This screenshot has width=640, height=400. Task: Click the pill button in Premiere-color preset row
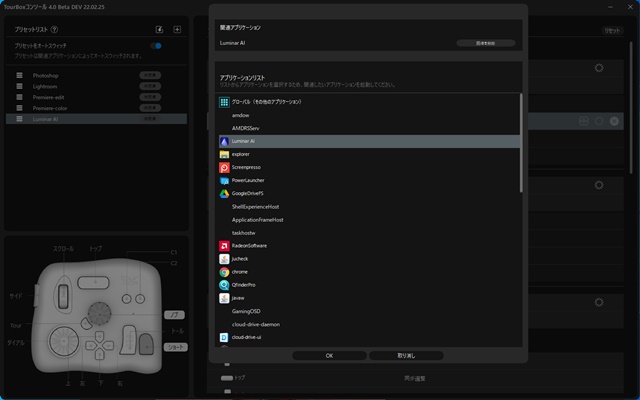150,108
